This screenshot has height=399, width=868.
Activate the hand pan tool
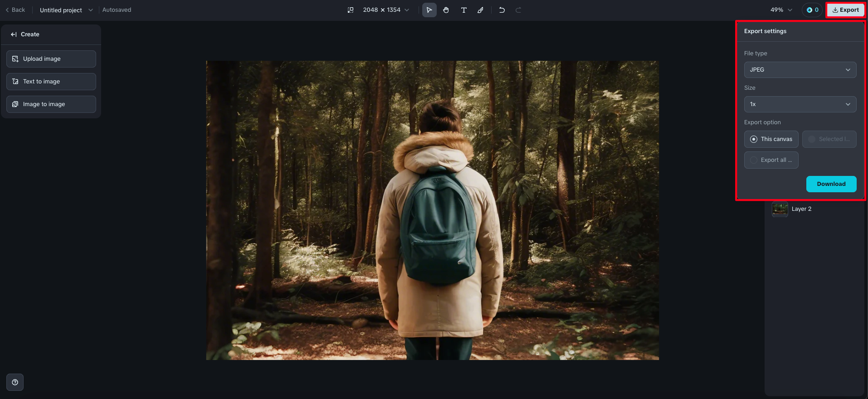click(x=446, y=10)
